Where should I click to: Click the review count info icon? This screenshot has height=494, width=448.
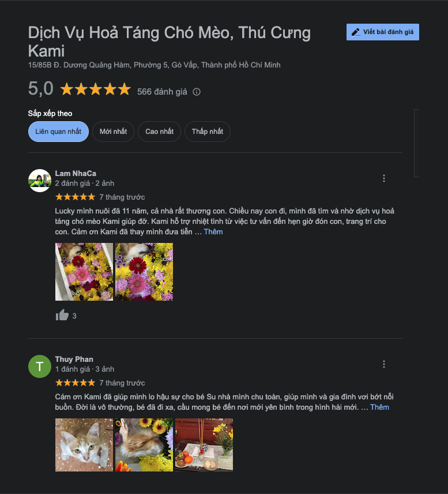(x=197, y=92)
